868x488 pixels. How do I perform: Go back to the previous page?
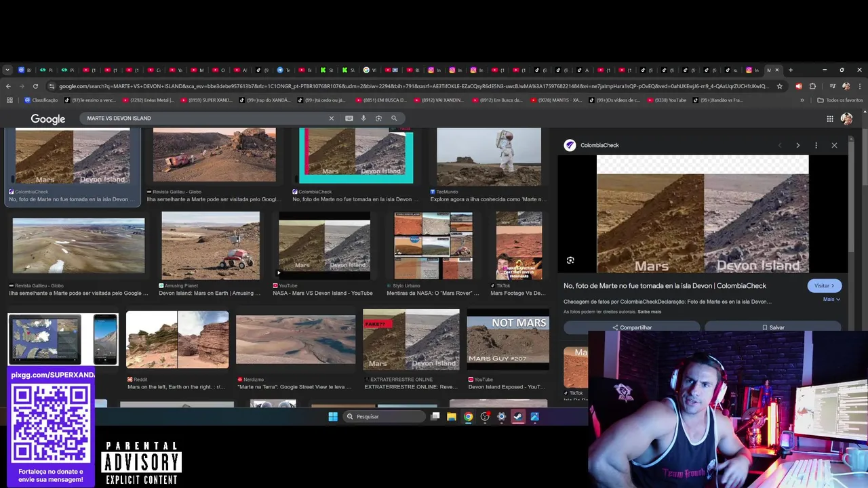(x=8, y=86)
